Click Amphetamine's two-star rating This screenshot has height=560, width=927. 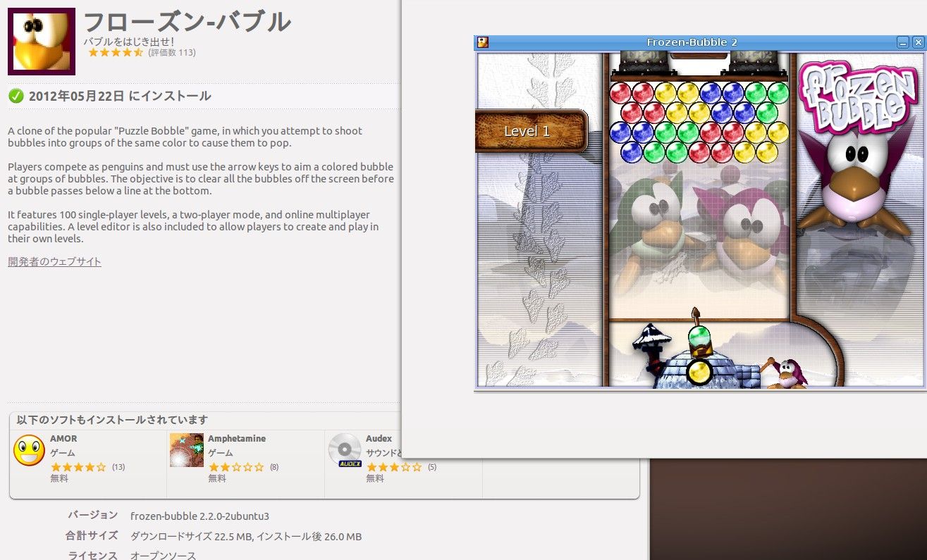tap(236, 467)
